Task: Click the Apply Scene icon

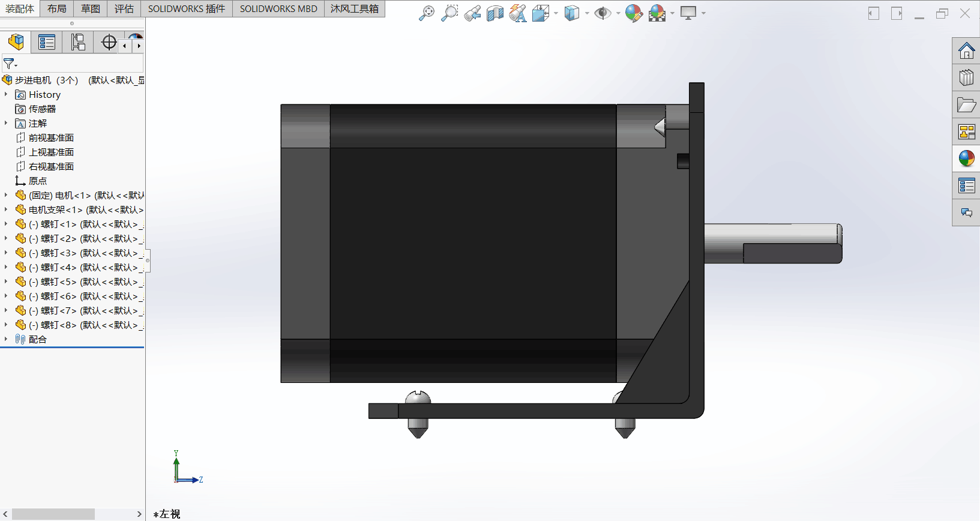Action: point(657,13)
